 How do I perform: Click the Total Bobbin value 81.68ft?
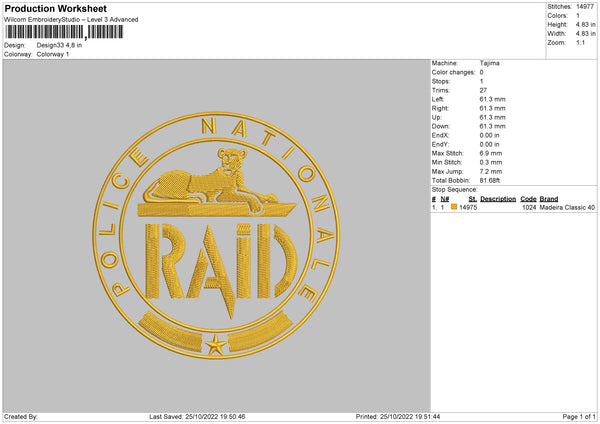pyautogui.click(x=490, y=181)
